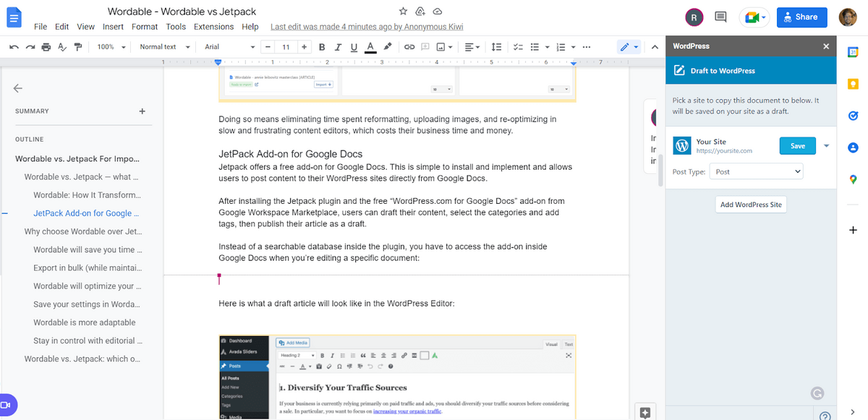Select the JetPack Add-on outline heading
Image resolution: width=868 pixels, height=420 pixels.
85,213
